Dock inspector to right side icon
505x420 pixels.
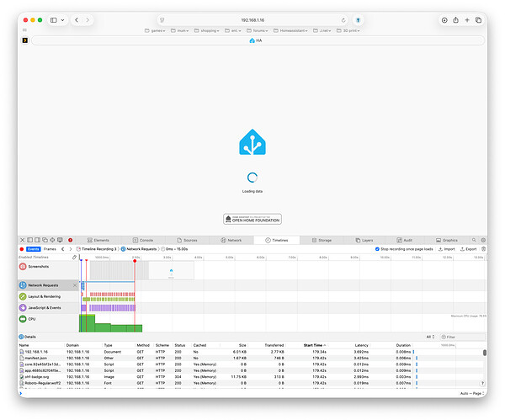[x=37, y=240]
